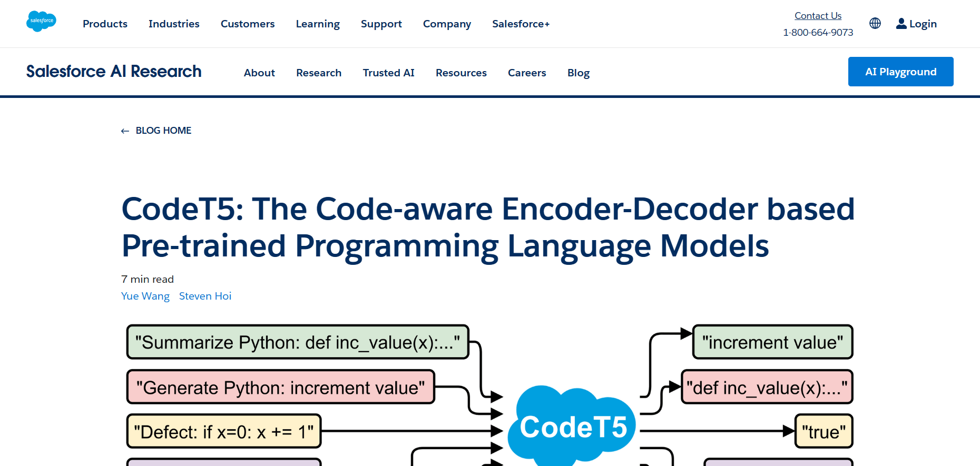980x466 pixels.
Task: Go to Salesforce+
Action: [x=521, y=24]
